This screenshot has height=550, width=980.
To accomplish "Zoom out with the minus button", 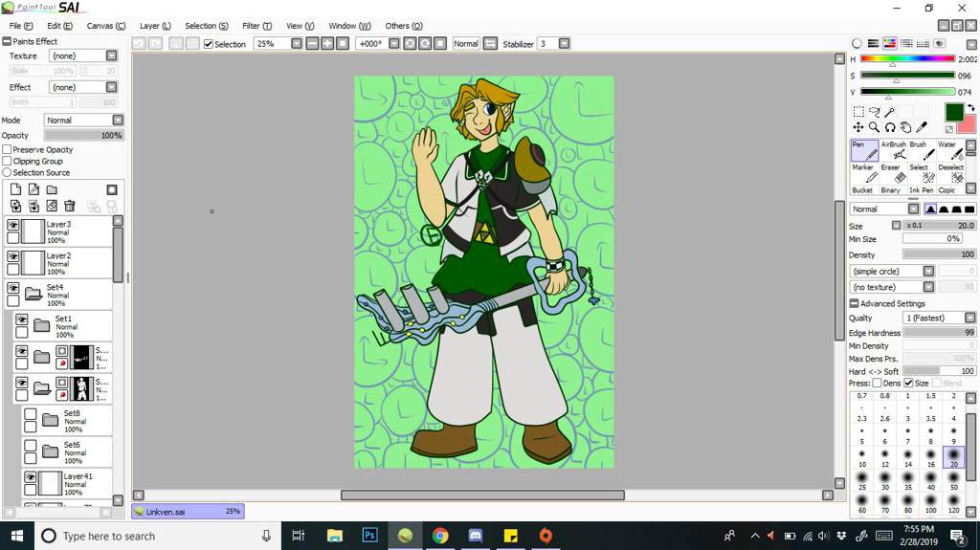I will click(x=312, y=44).
